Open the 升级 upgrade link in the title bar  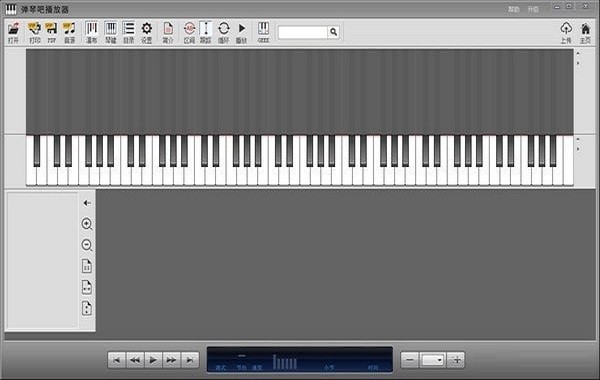pos(533,9)
